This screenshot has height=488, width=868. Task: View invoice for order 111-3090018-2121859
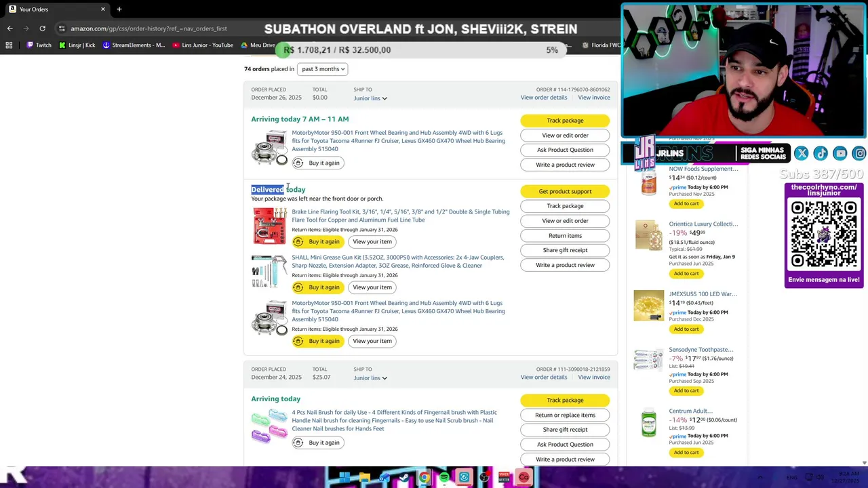click(594, 378)
